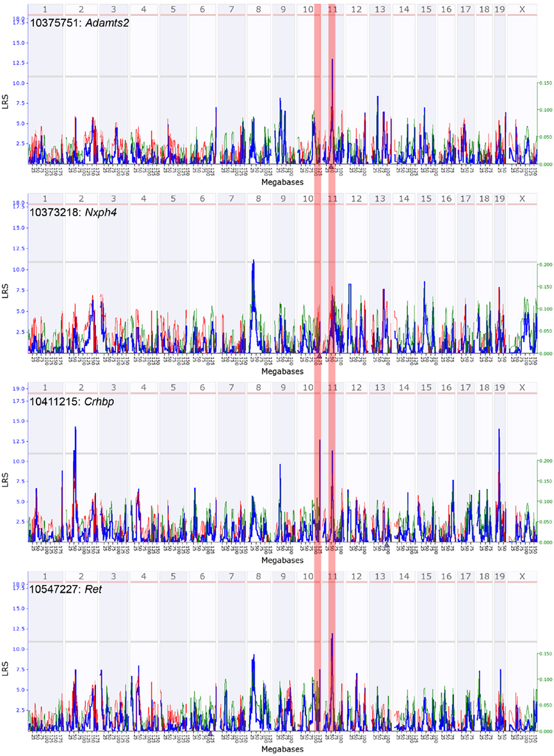Click the Ret gene position triangle marker
The image size is (554, 756).
click(211, 734)
